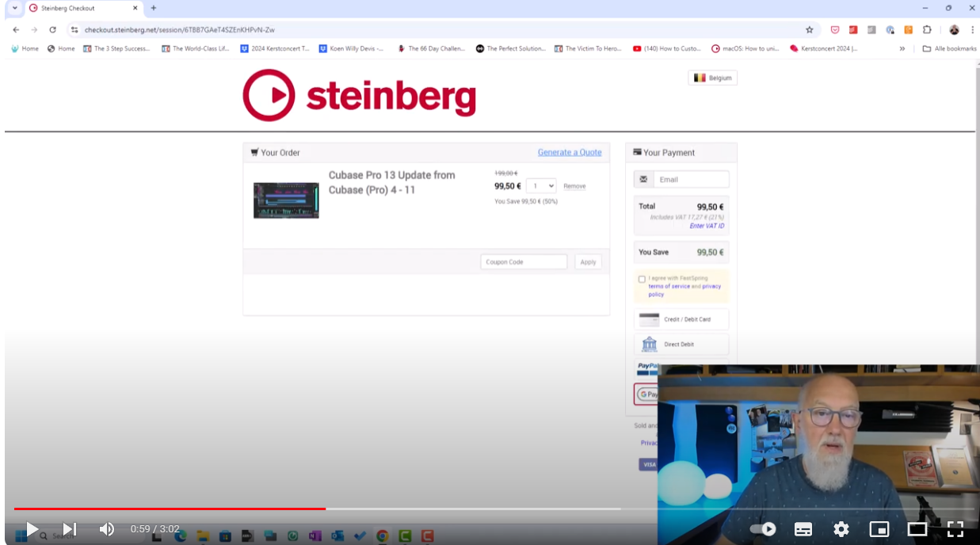Toggle the video autoplay switch
This screenshot has height=545, width=980.
click(763, 529)
